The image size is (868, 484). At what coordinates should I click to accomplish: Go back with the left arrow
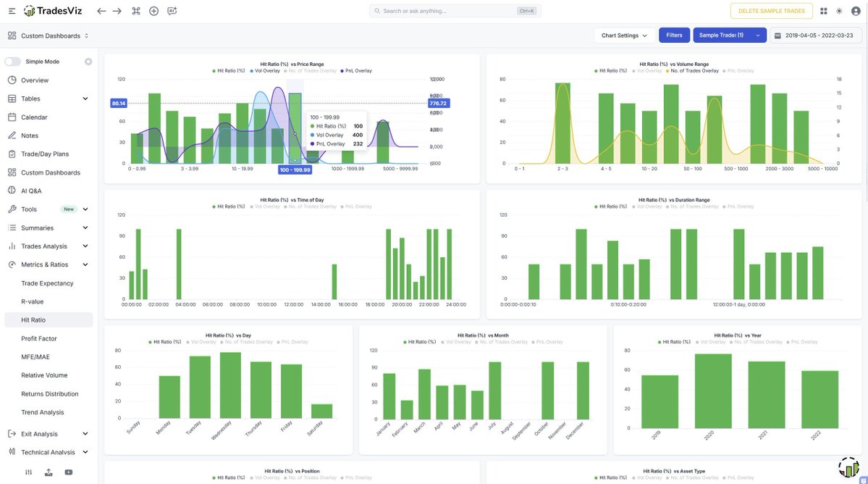[x=101, y=11]
